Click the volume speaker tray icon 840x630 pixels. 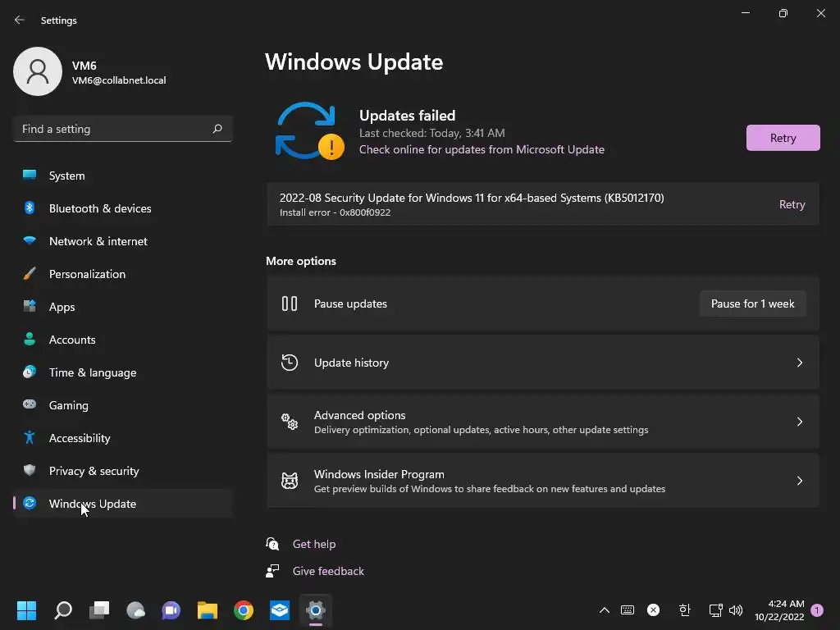point(736,609)
